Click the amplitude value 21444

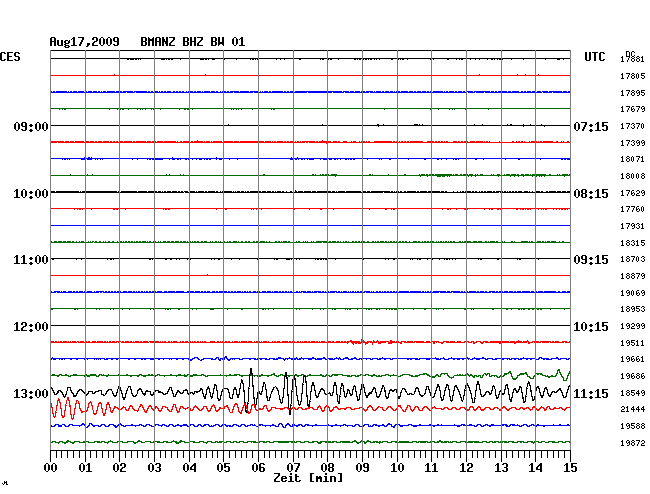pyautogui.click(x=633, y=409)
